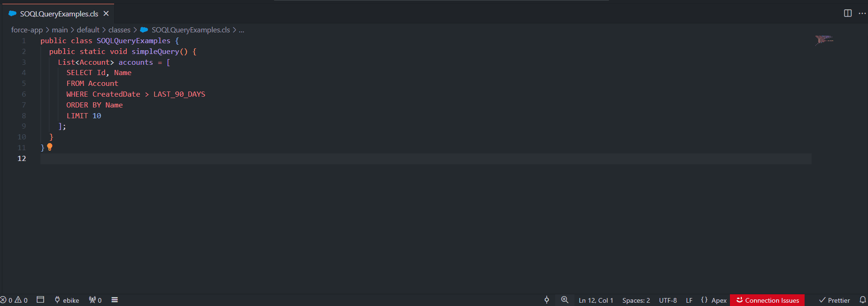This screenshot has height=306, width=868.
Task: Click the Live Share radio tower icon
Action: (92, 300)
